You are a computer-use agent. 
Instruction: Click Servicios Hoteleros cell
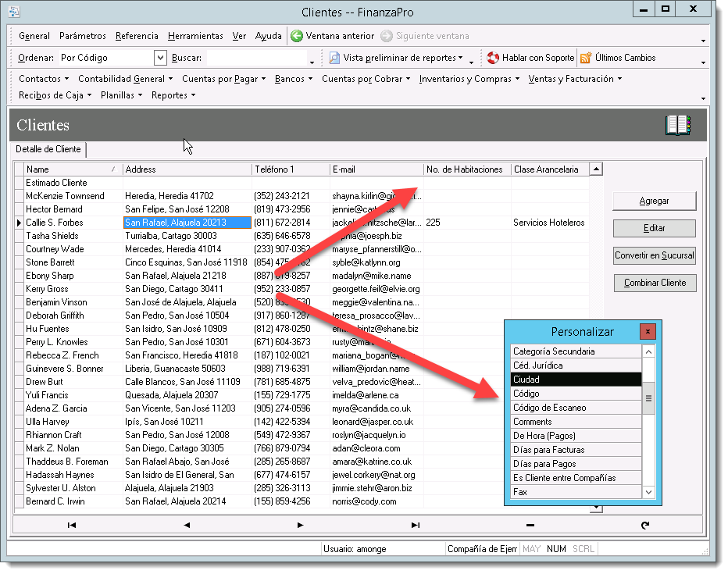click(x=549, y=223)
